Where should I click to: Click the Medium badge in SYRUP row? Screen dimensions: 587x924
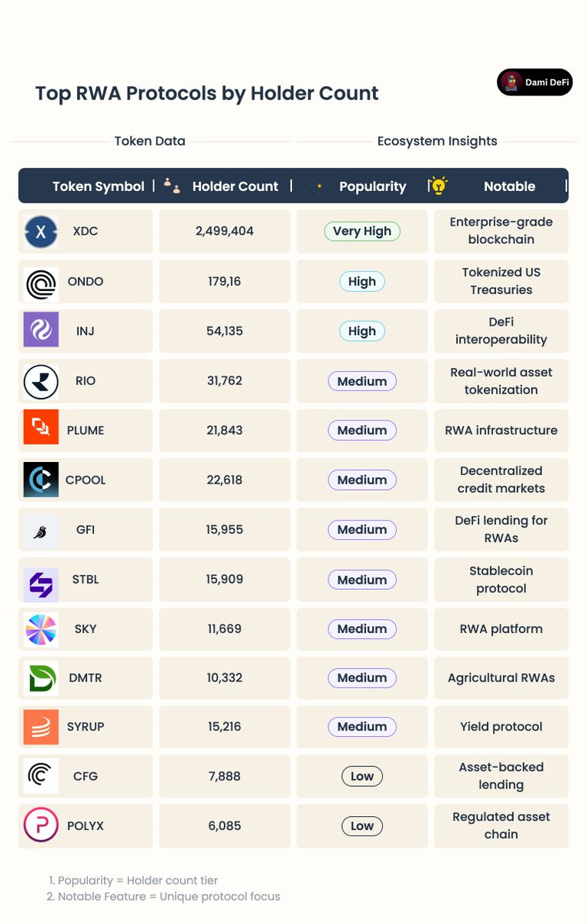pos(362,727)
